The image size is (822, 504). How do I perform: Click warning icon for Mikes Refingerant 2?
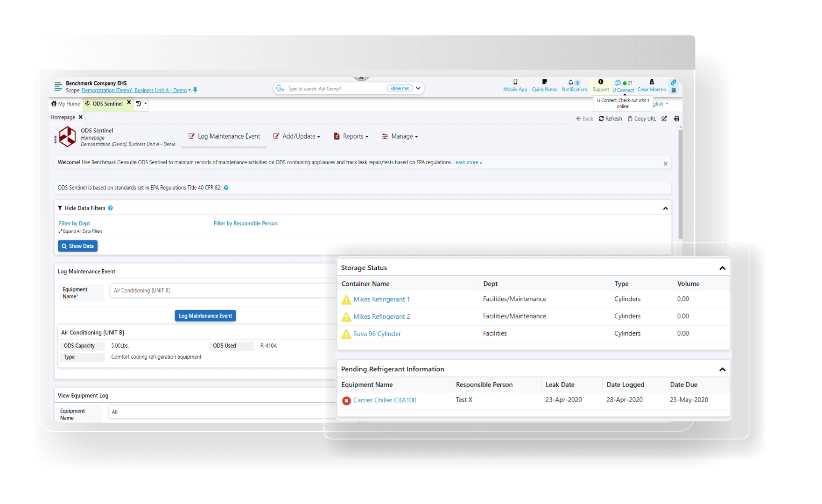(346, 317)
